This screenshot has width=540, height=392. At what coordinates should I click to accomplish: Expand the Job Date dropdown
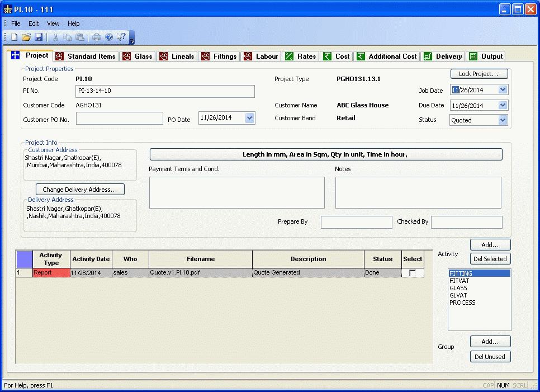[x=502, y=90]
